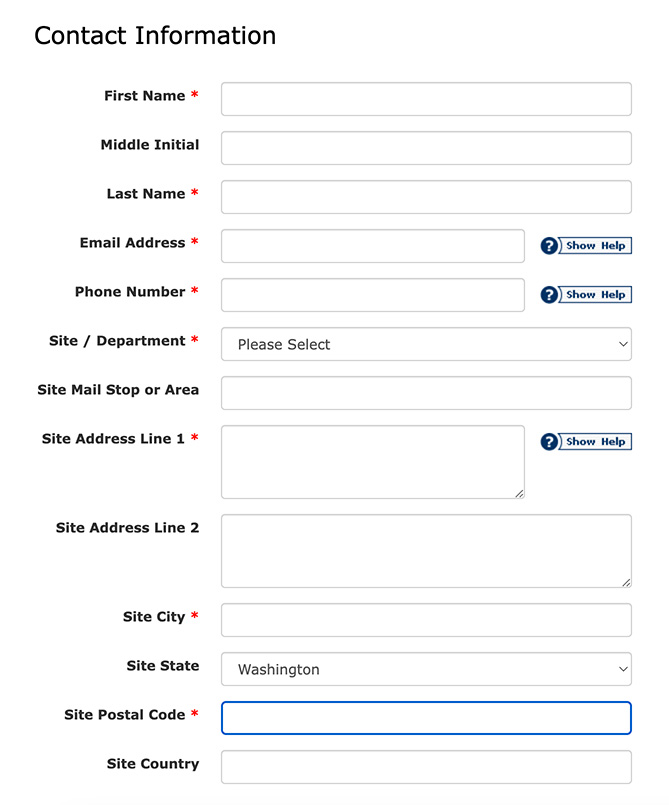The image size is (669, 805).
Task: Click inside the Site Address Line 1 textarea
Action: click(372, 460)
